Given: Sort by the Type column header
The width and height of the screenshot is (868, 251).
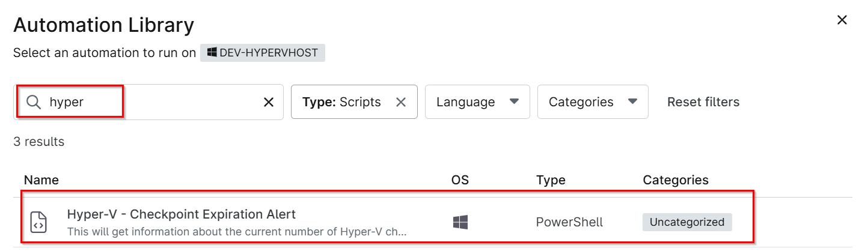Looking at the screenshot, I should pyautogui.click(x=551, y=180).
